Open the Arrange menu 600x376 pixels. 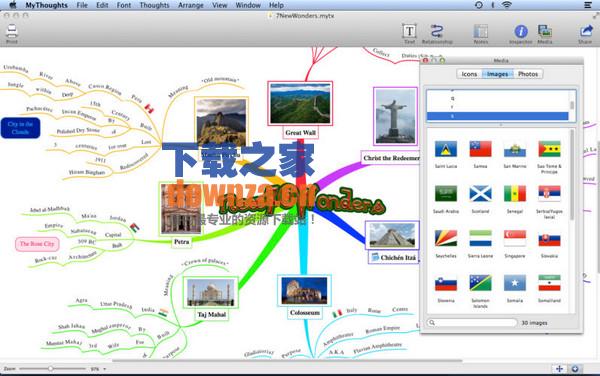click(x=191, y=5)
